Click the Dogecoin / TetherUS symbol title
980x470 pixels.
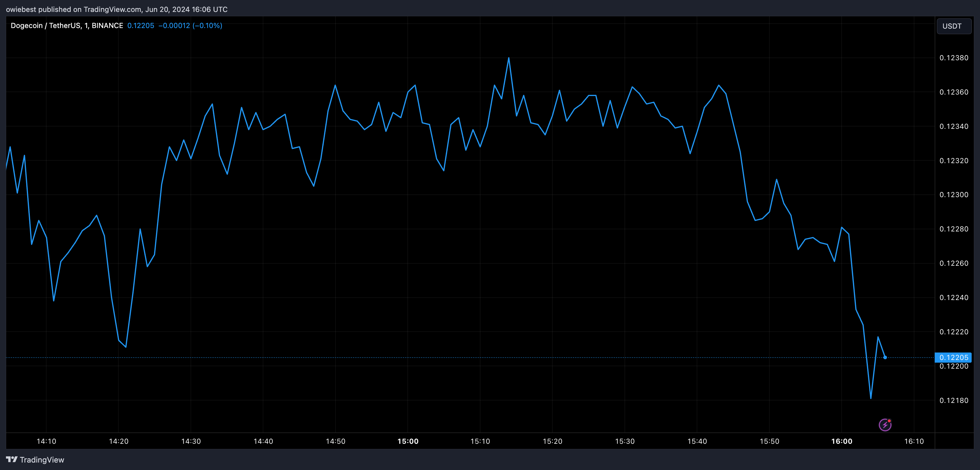pos(67,25)
